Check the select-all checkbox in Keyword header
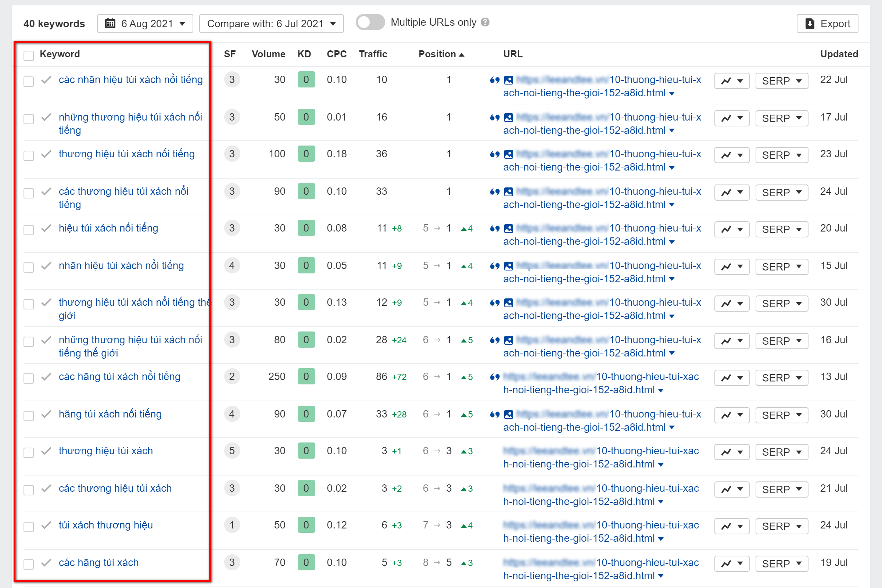The width and height of the screenshot is (882, 588). 29,55
